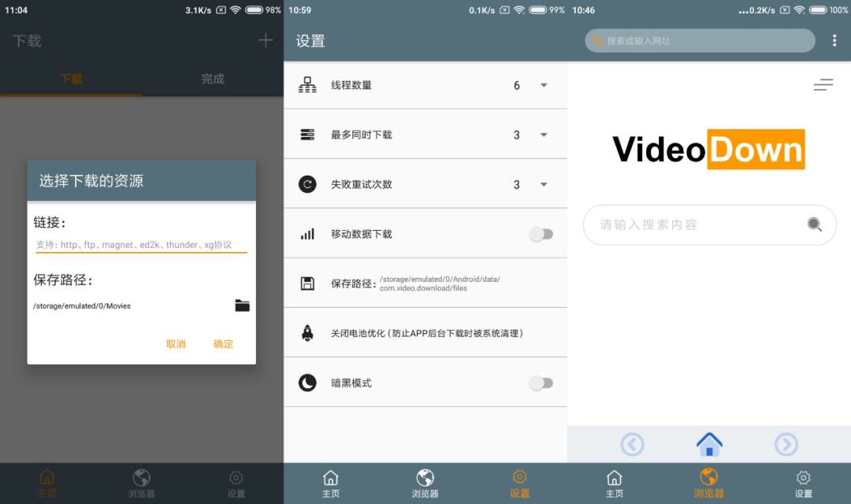Focus the 请输入搜索内容 search box

click(x=709, y=224)
